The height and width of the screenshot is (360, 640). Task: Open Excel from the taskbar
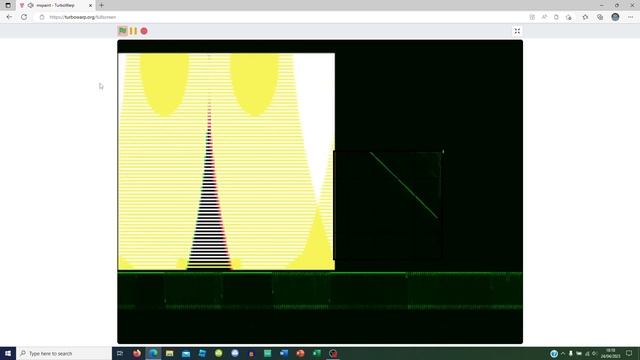pyautogui.click(x=317, y=353)
